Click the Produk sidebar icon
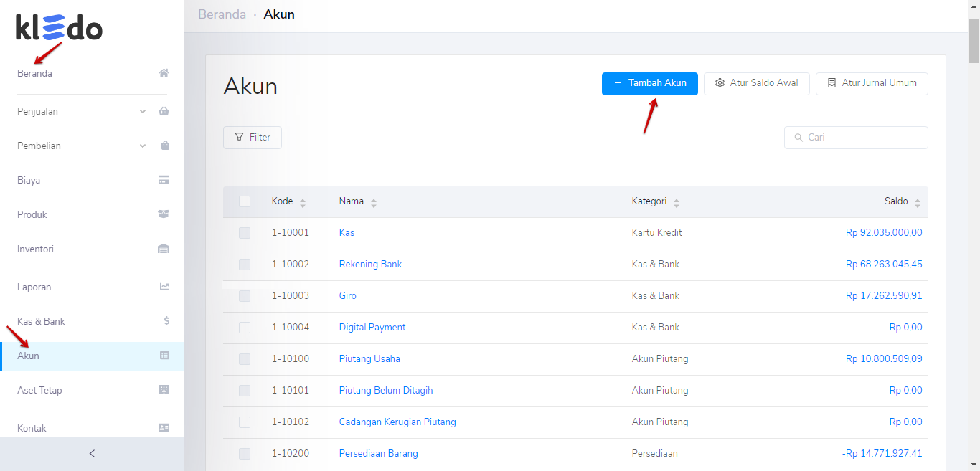The width and height of the screenshot is (980, 471). [x=164, y=214]
